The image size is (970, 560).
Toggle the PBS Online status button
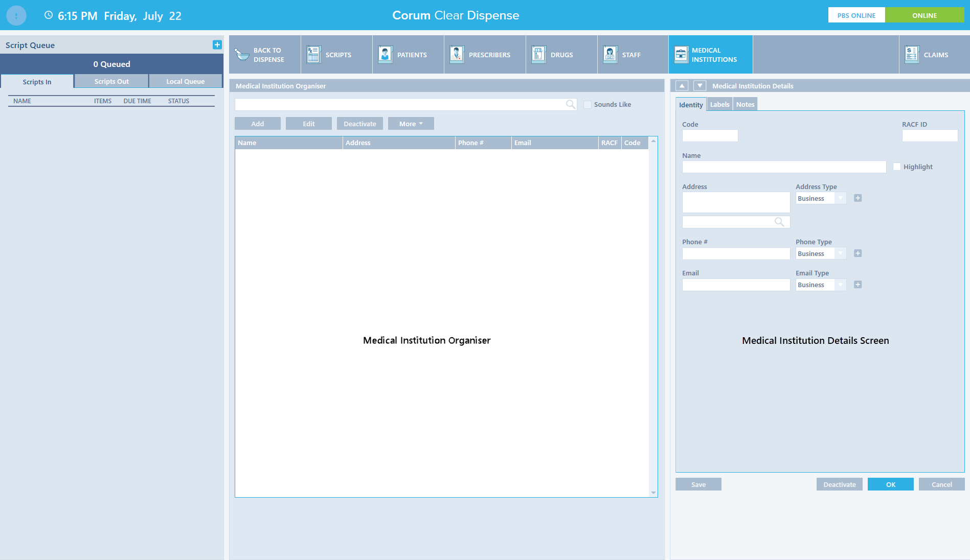pos(856,15)
